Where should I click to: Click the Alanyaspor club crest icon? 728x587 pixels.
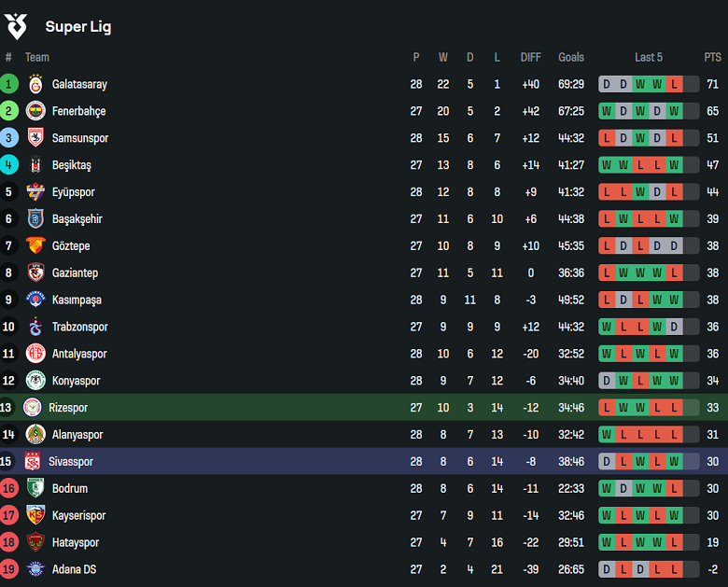click(x=35, y=435)
